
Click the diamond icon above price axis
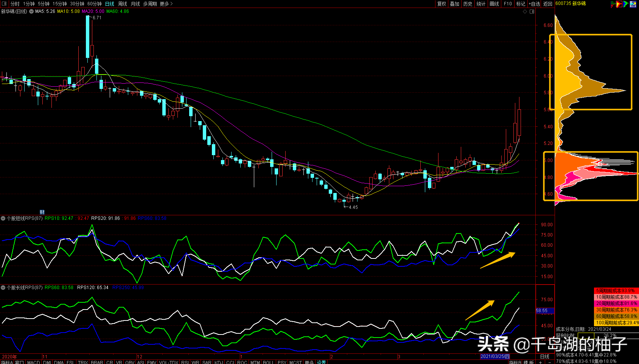pyautogui.click(x=525, y=12)
